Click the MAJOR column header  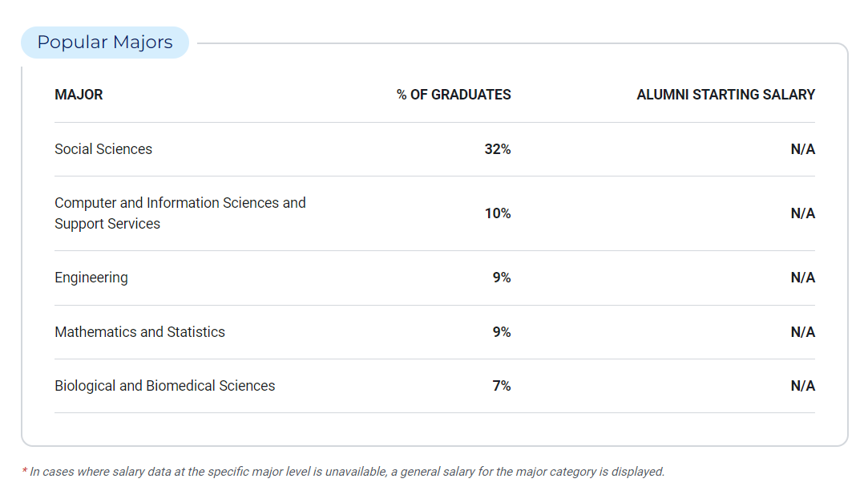[79, 95]
